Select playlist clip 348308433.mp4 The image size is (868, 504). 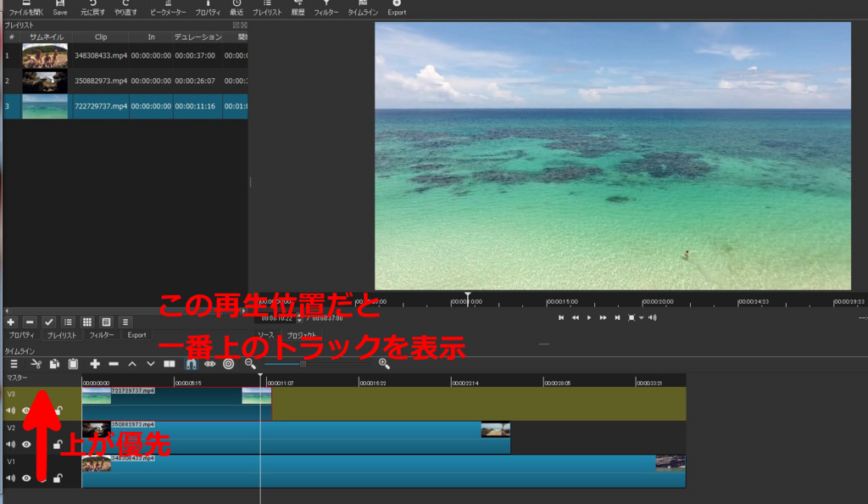[x=125, y=56]
